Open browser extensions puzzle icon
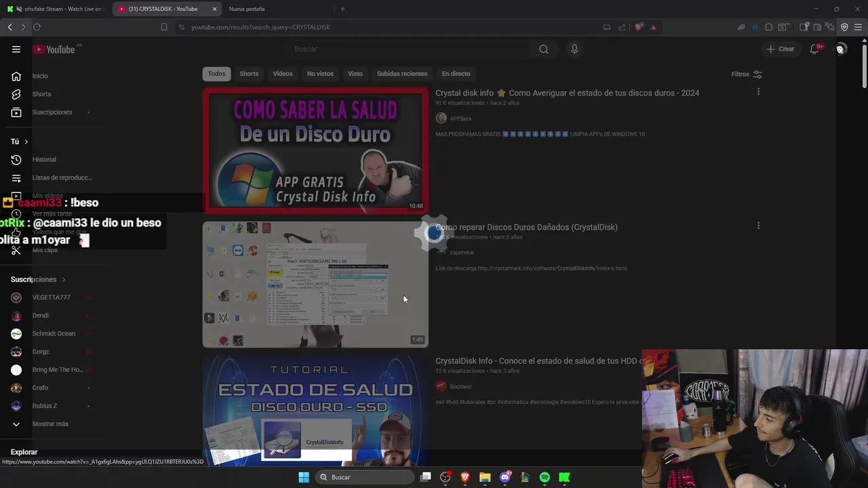This screenshot has height=488, width=868. coord(768,27)
